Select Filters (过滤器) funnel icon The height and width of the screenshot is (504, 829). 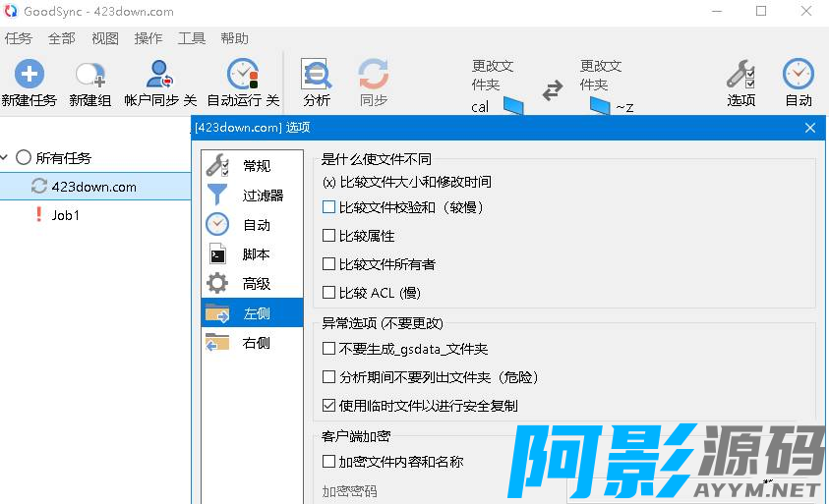click(217, 195)
